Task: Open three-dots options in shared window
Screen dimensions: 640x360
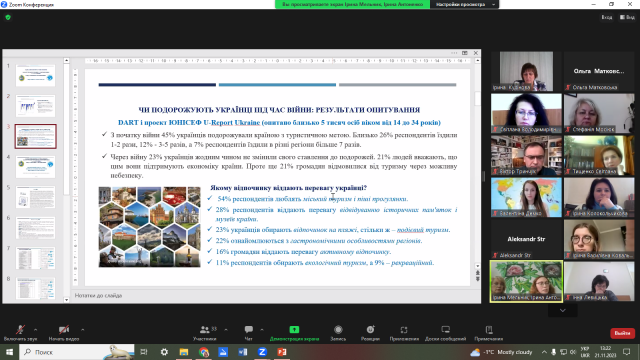Action: pyautogui.click(x=454, y=53)
